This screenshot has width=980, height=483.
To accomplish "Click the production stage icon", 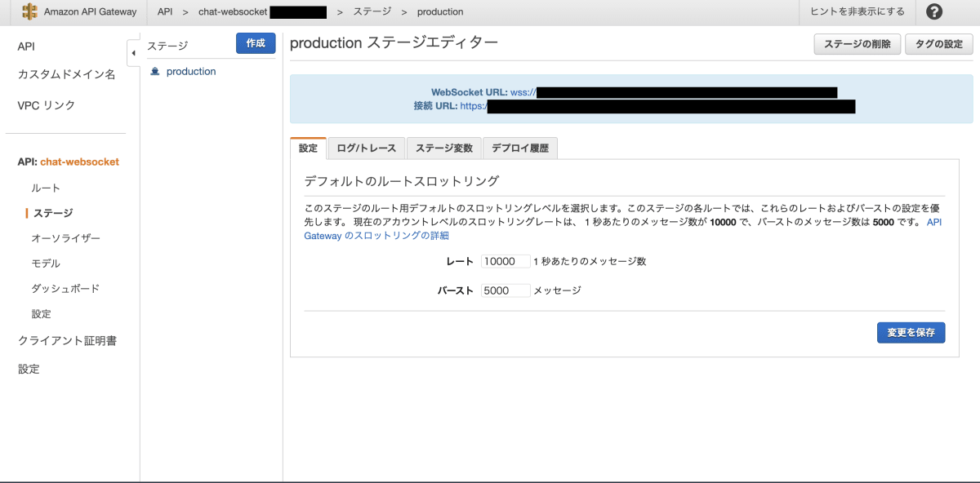I will (x=155, y=72).
